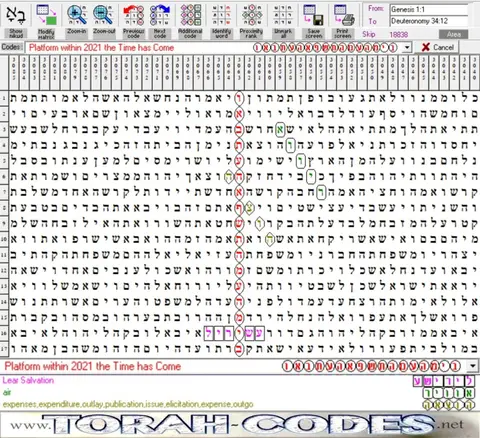Image resolution: width=480 pixels, height=438 pixels.
Task: Click the olive Hebrew word beside expenses
Action: click(449, 405)
